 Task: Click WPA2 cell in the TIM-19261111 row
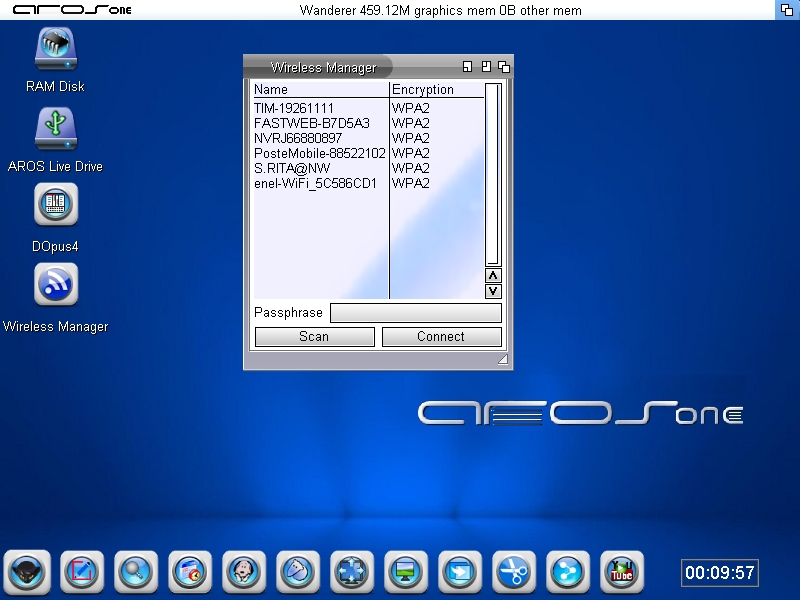tap(411, 108)
